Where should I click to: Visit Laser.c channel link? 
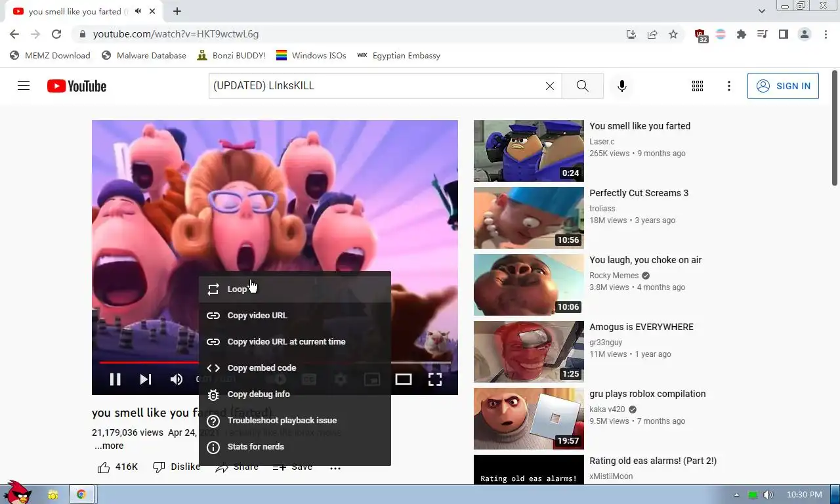602,142
